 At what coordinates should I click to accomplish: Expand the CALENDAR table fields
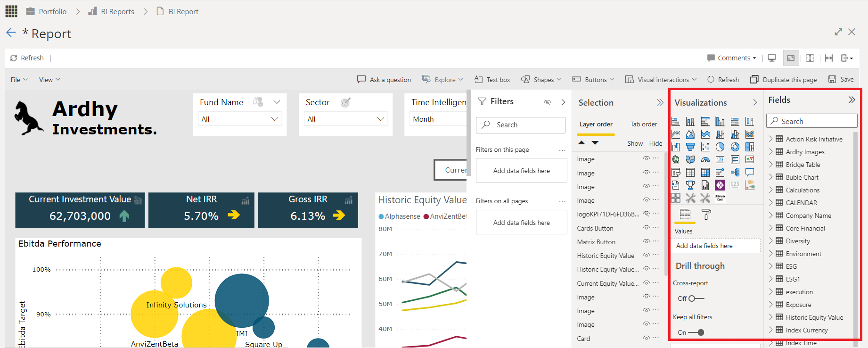[771, 203]
